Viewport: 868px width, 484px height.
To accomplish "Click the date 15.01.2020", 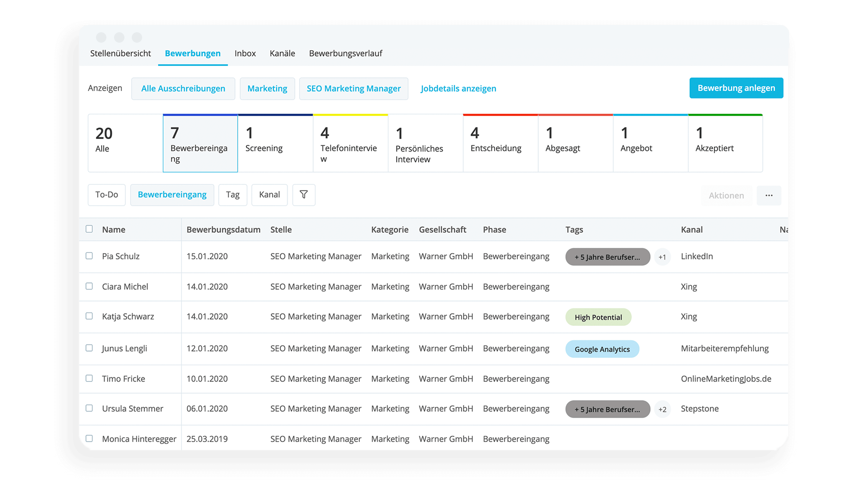I will (207, 256).
